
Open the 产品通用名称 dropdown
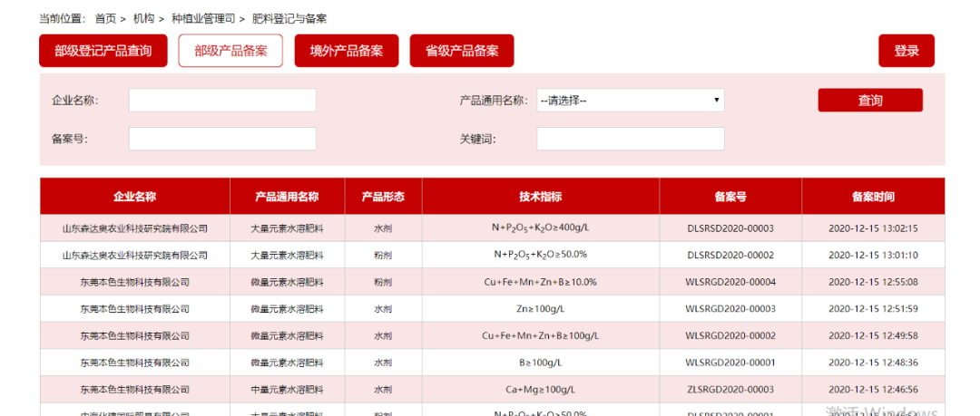click(x=630, y=101)
